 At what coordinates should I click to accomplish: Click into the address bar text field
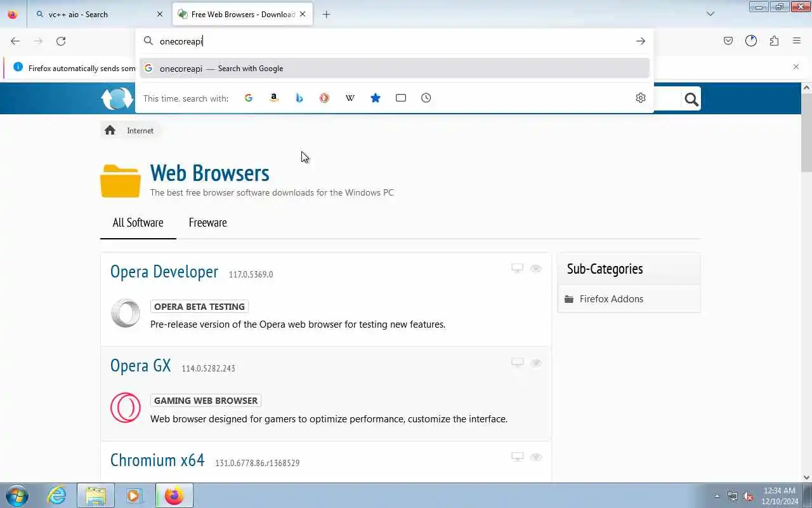click(x=393, y=41)
